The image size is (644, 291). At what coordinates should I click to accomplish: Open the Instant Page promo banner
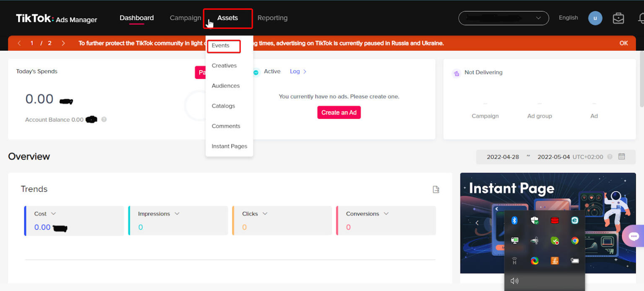point(548,223)
